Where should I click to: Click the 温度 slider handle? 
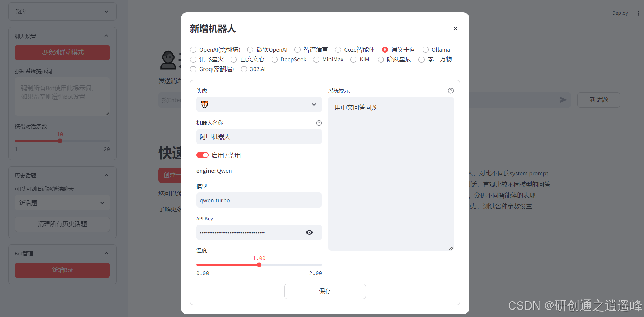coord(259,265)
